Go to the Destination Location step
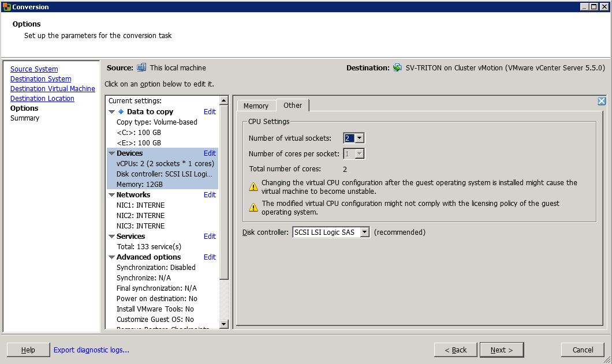The image size is (612, 364). [42, 99]
